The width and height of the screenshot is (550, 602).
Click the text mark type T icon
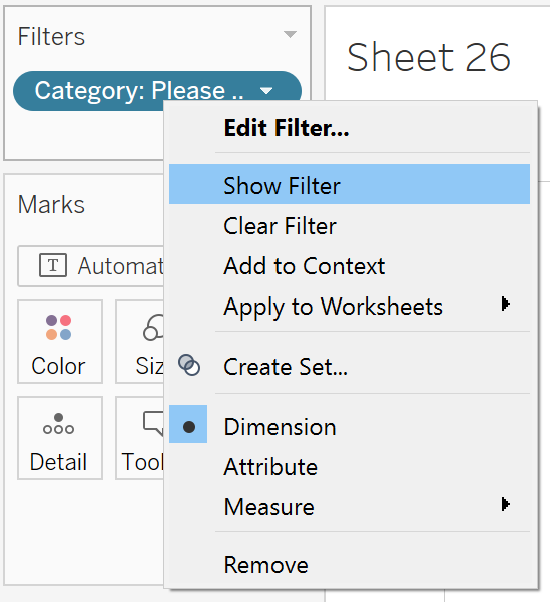pos(53,265)
